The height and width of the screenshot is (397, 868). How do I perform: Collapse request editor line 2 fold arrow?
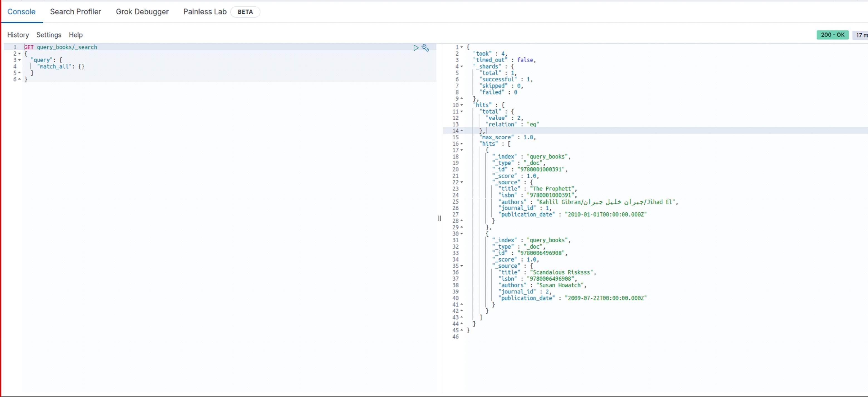19,53
